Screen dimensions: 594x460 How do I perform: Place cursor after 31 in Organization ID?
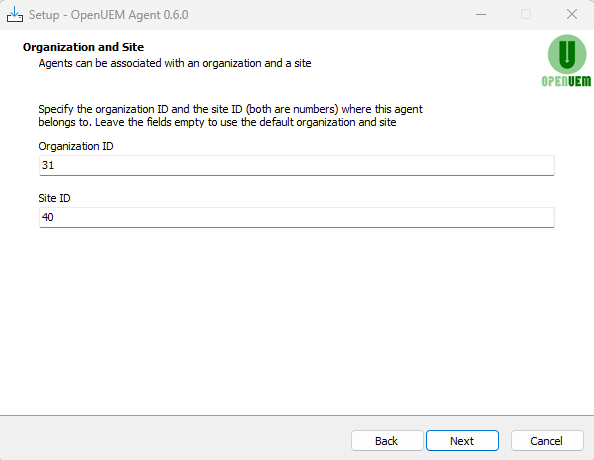(55, 165)
